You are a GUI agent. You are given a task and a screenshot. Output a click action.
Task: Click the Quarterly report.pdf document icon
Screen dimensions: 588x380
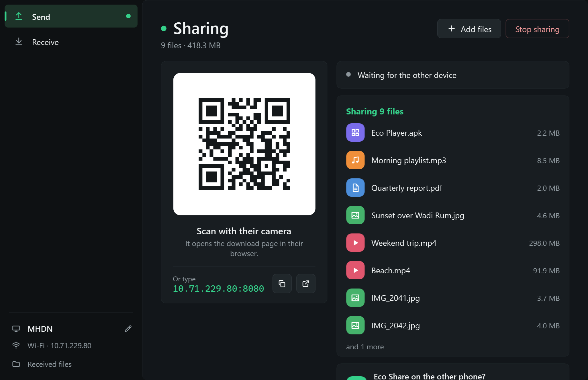pos(355,188)
